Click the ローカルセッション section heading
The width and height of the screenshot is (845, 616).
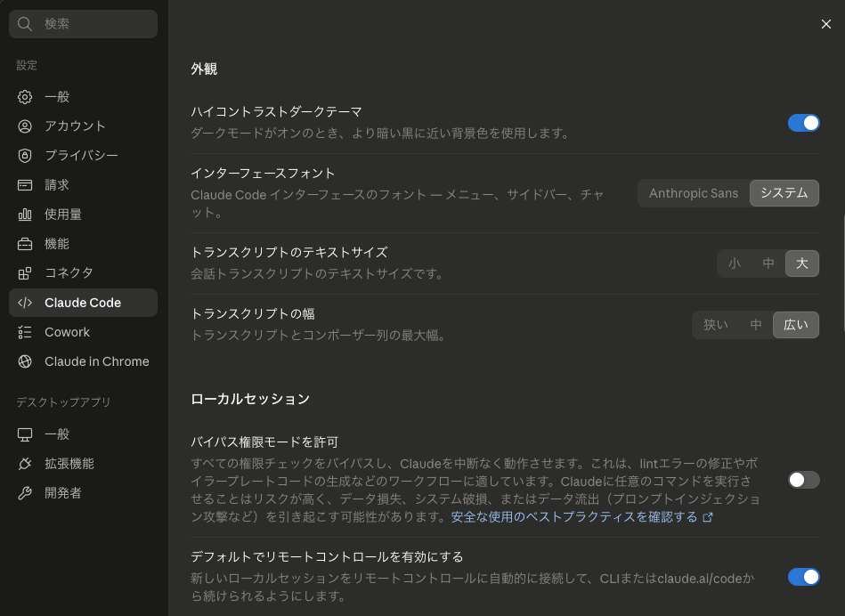[250, 399]
